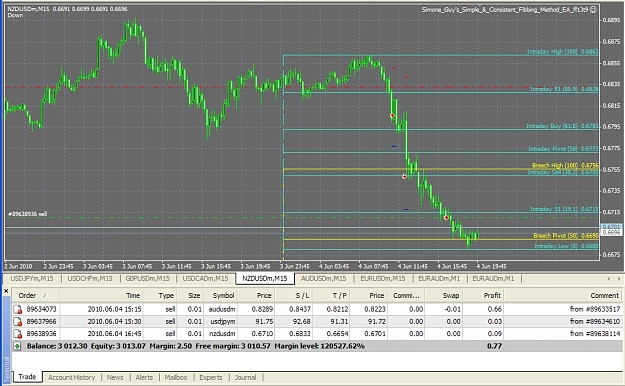Sort trades by Size column header
The image size is (625, 386).
click(190, 295)
